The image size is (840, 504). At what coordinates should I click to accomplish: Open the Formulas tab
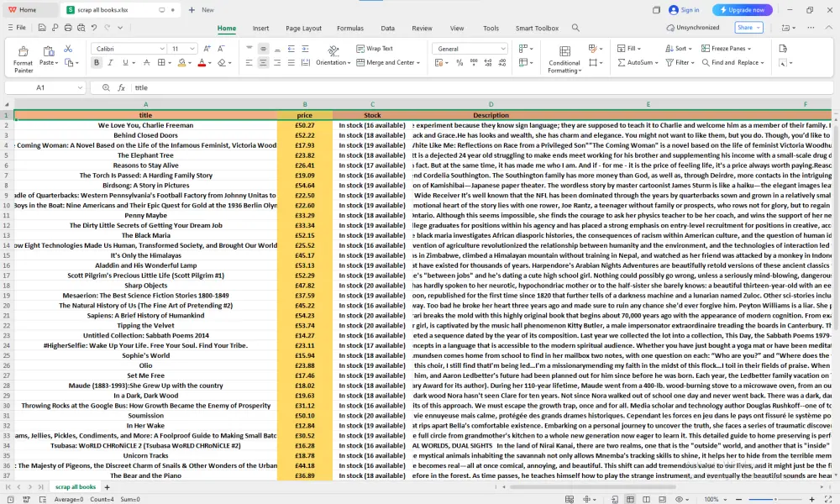[x=350, y=28]
